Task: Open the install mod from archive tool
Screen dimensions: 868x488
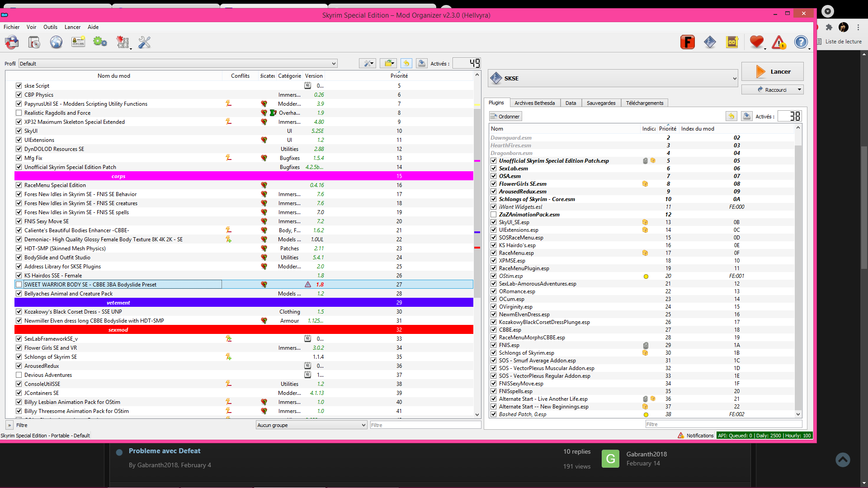Action: [x=34, y=42]
